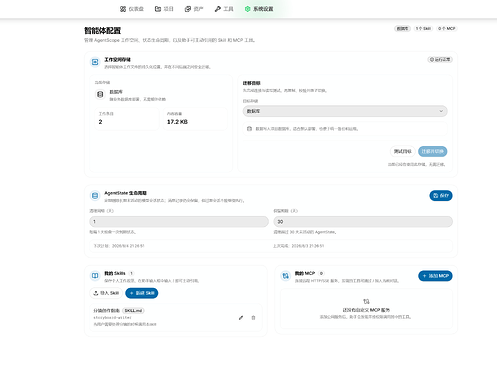Click the workspace storage section icon
The image size is (497, 374).
pos(95,62)
